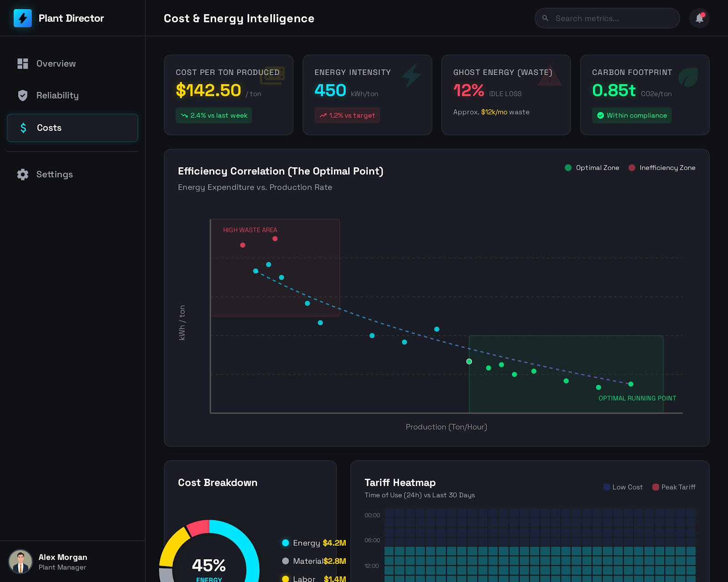Click Alex Morgan's avatar
Screen dimensions: 728x582
pos(20,562)
